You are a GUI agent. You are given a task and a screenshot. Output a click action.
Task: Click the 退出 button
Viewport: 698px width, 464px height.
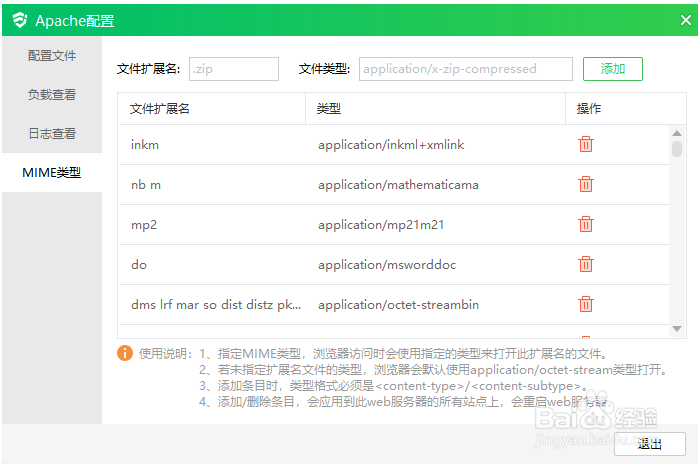tap(649, 444)
